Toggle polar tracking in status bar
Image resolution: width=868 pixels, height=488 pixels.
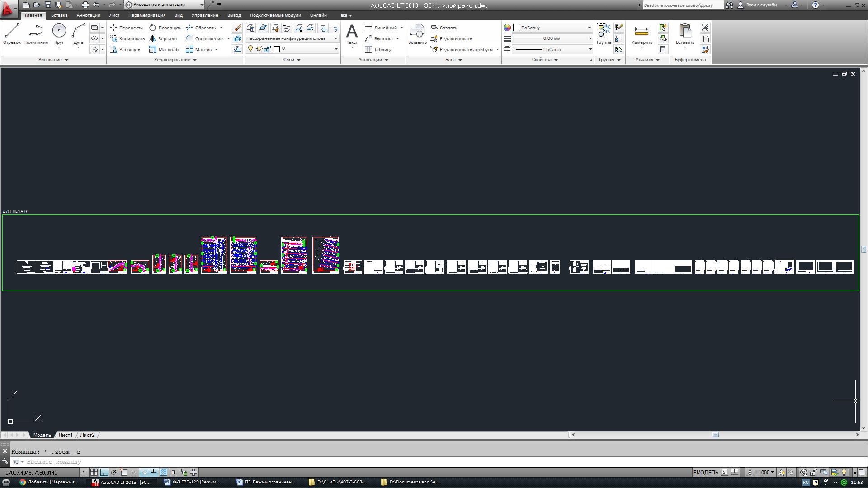click(x=114, y=472)
